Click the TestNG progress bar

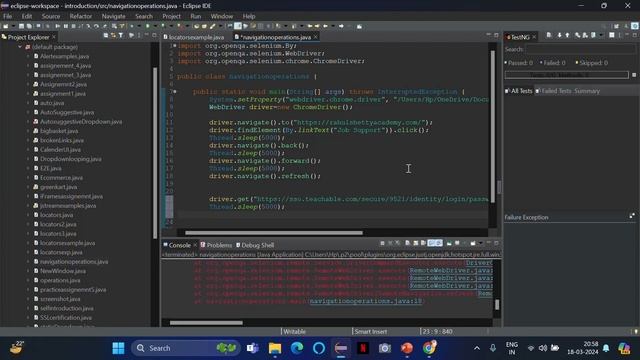click(x=567, y=75)
